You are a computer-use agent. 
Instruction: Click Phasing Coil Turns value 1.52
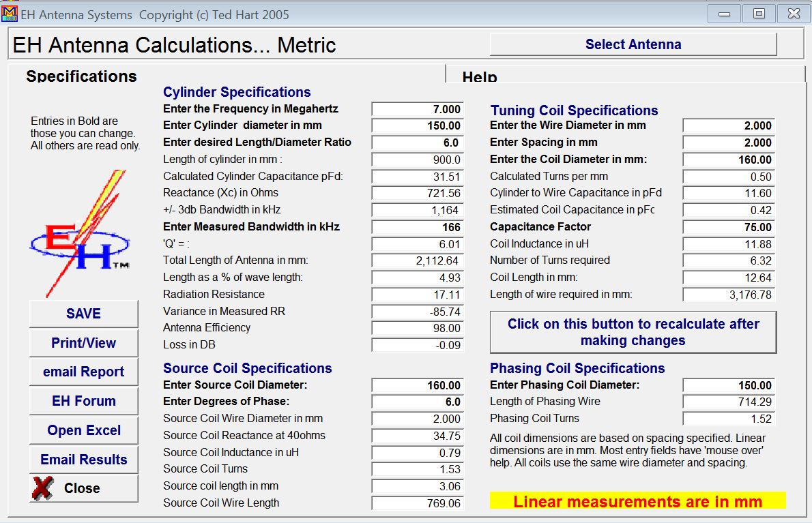point(729,419)
